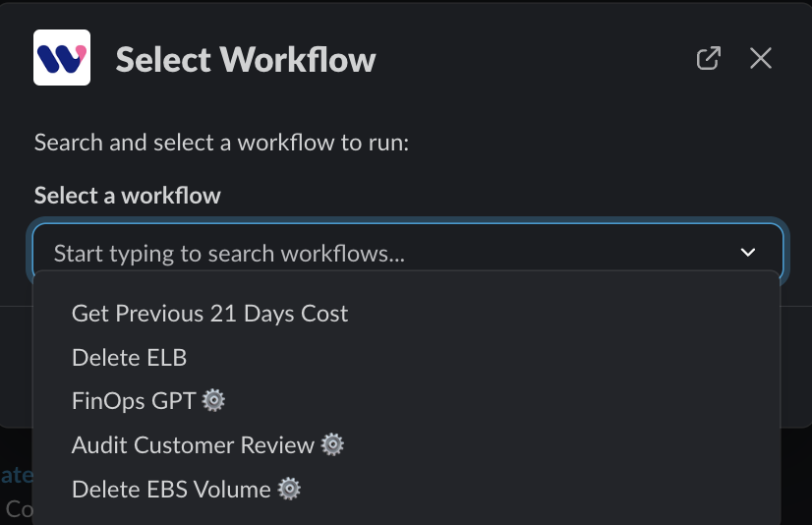
Task: Open the dialog in a new window
Action: tap(708, 58)
